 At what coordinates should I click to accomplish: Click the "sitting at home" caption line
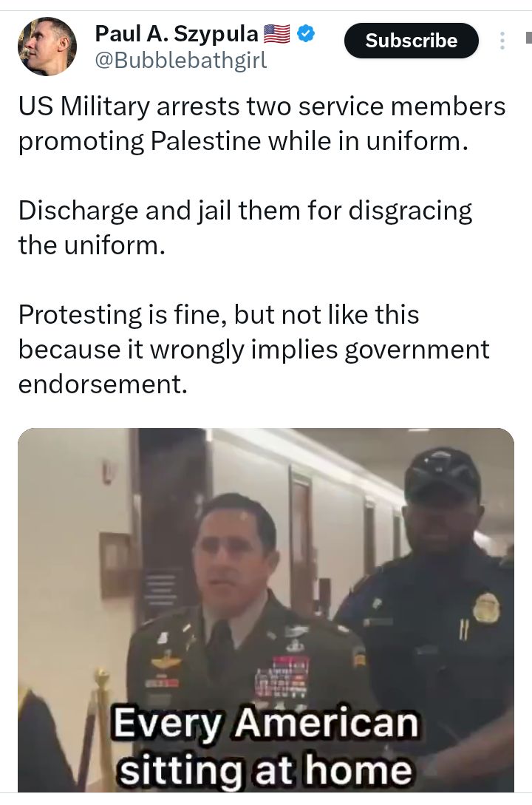(x=266, y=770)
